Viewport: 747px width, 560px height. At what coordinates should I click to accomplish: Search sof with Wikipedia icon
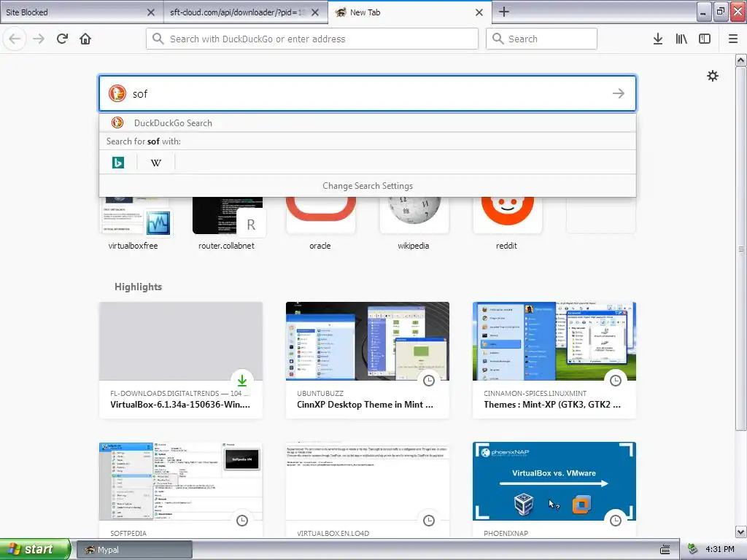click(156, 163)
